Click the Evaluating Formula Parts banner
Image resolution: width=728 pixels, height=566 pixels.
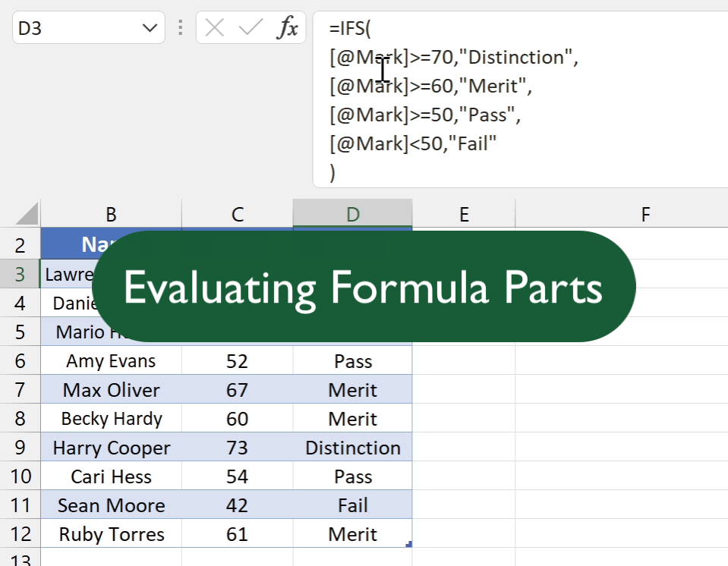point(363,288)
